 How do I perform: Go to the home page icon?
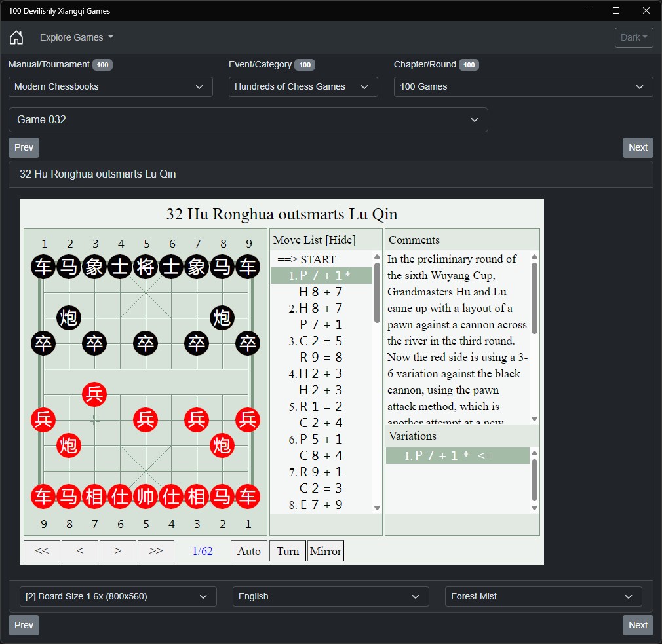pyautogui.click(x=16, y=37)
